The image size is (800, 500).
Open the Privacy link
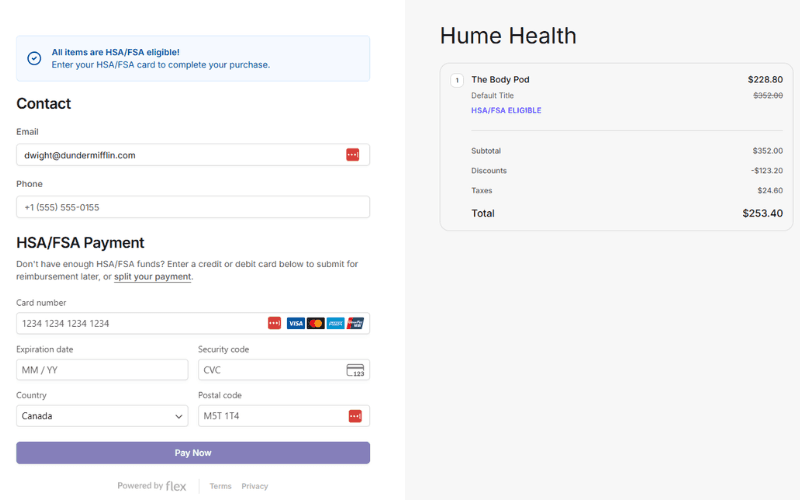(x=255, y=486)
